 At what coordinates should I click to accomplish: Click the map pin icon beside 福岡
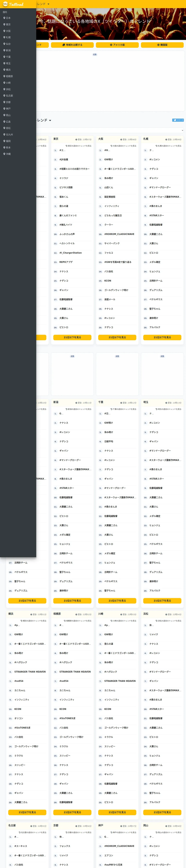[4, 141]
